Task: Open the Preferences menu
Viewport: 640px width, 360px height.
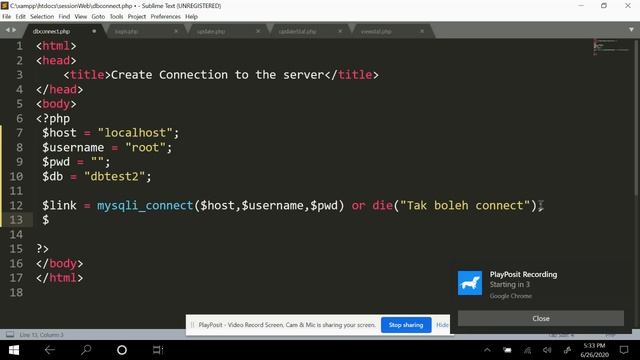Action: 165,17
